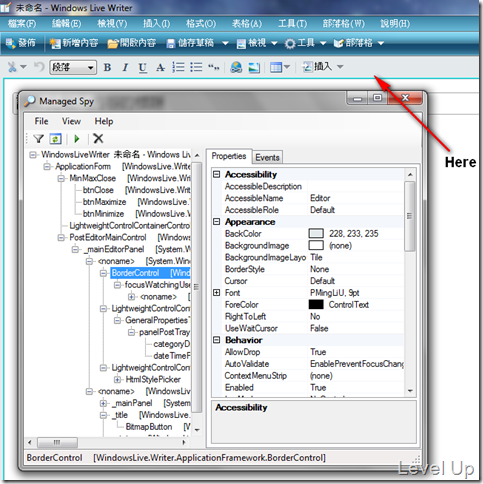The height and width of the screenshot is (484, 483).
Task: Collapse the ApplicationForm tree node
Action: click(47, 166)
